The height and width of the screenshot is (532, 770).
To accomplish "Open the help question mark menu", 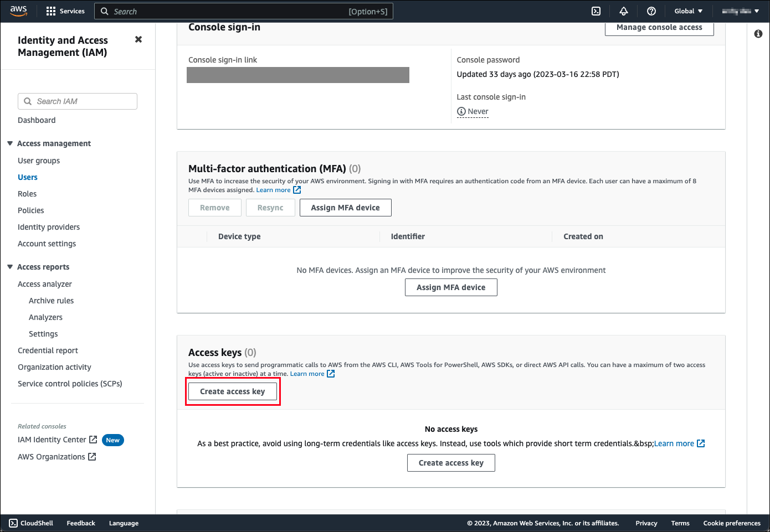I will click(x=651, y=11).
